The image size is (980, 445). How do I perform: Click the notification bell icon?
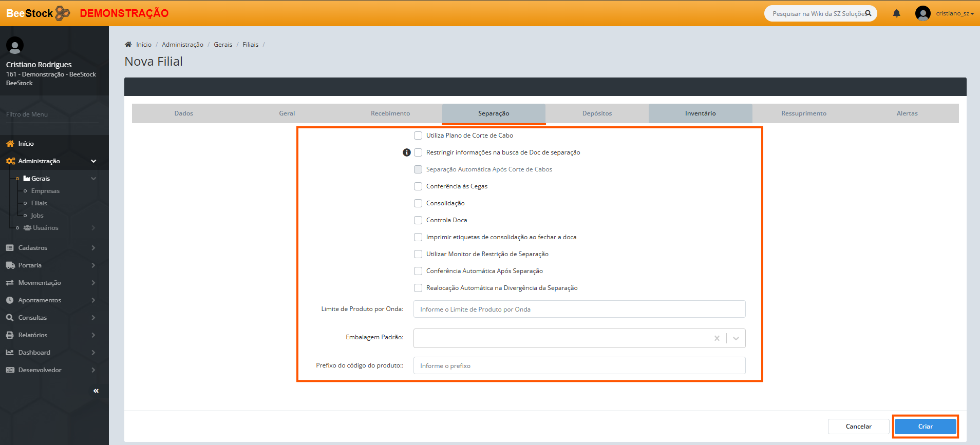[x=896, y=14]
